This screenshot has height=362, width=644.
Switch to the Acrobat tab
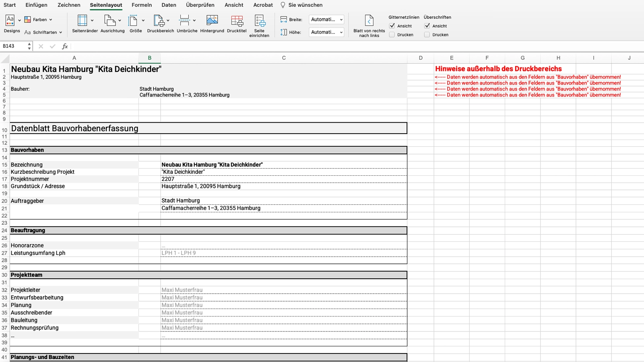pos(263,5)
